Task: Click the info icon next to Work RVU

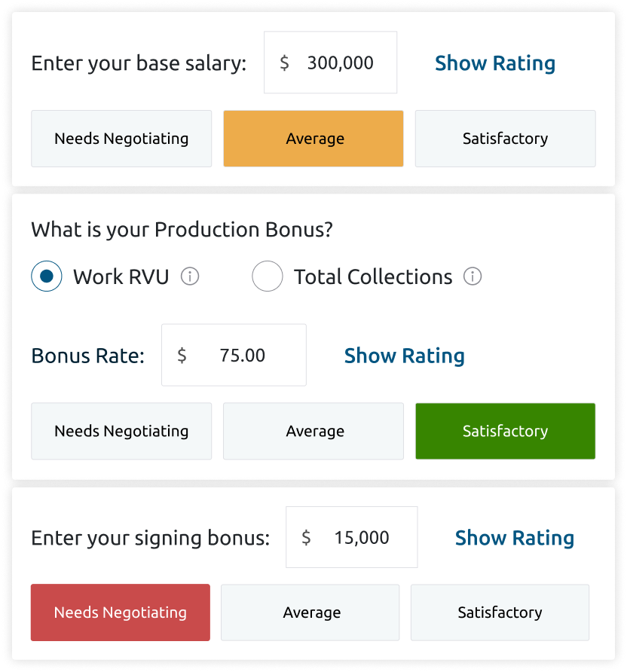Action: coord(191,276)
